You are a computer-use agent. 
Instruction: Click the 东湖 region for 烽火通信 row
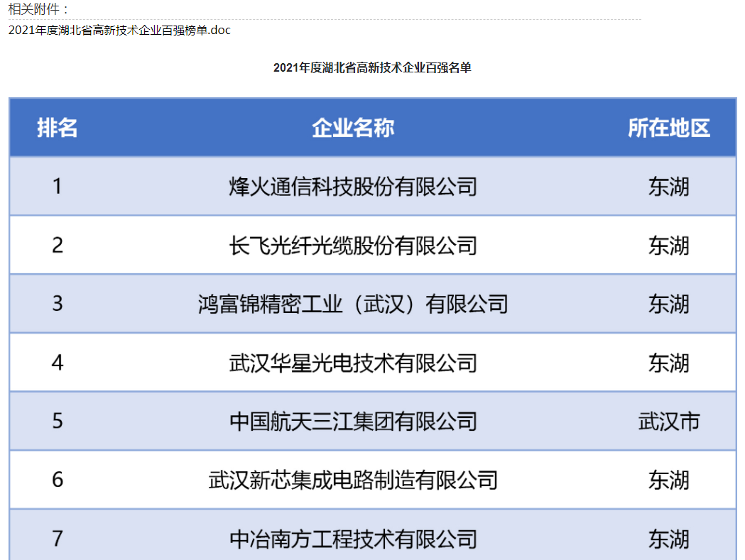pos(668,187)
